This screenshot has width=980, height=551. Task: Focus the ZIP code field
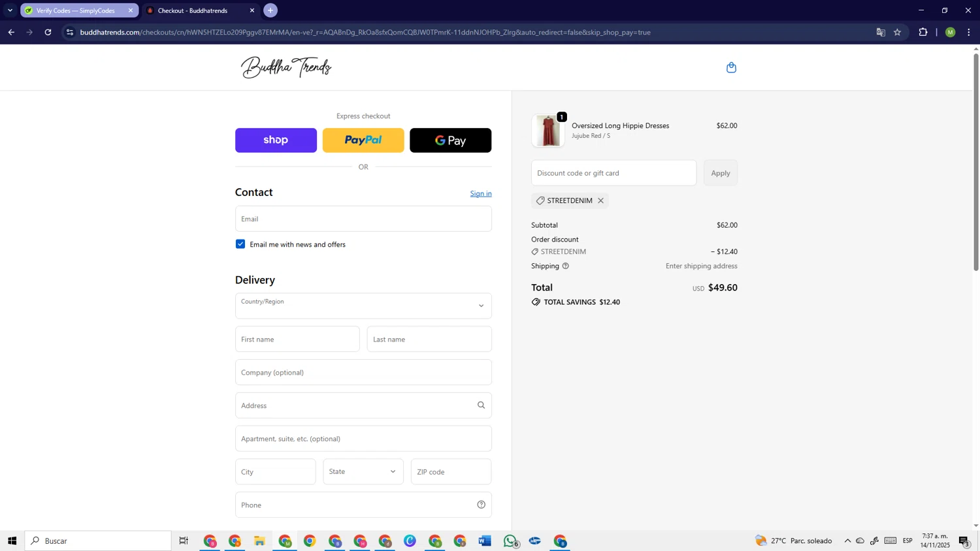(451, 471)
